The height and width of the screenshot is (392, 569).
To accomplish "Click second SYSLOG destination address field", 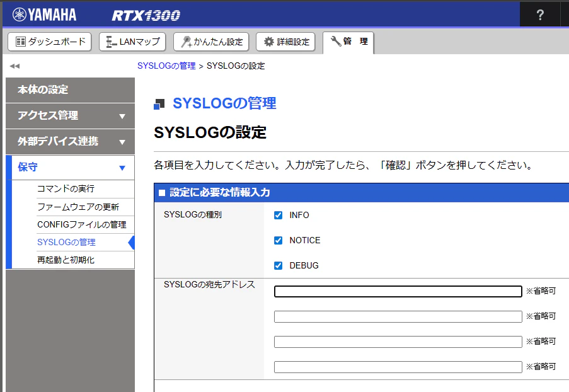I will click(x=398, y=316).
